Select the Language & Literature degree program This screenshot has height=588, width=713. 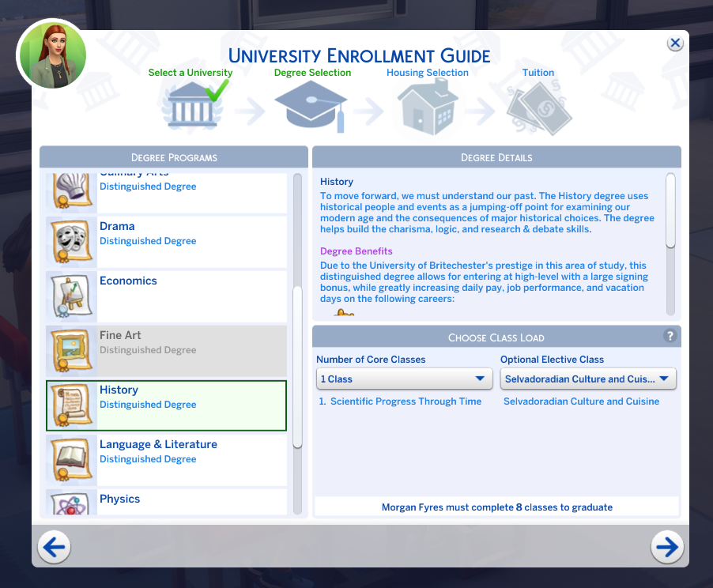tap(167, 460)
